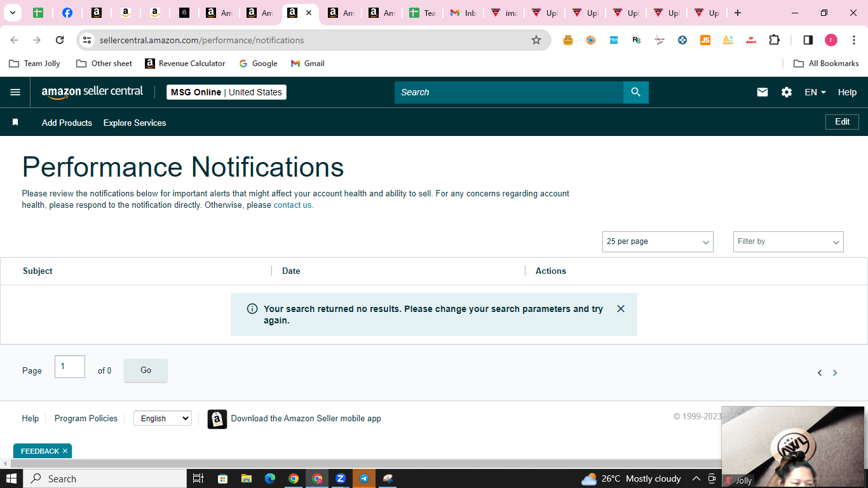Open a new browser tab
This screenshot has width=868, height=488.
pyautogui.click(x=737, y=13)
